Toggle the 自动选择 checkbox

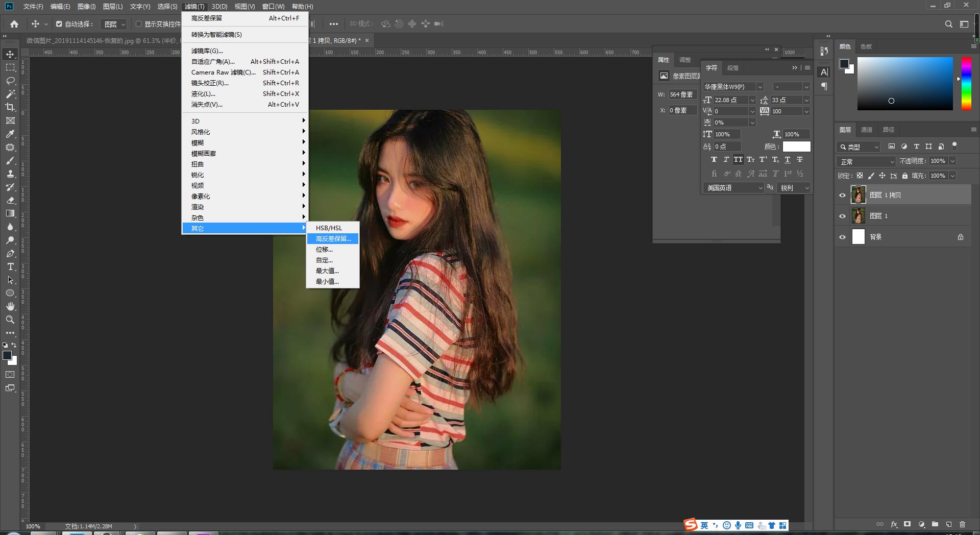59,24
